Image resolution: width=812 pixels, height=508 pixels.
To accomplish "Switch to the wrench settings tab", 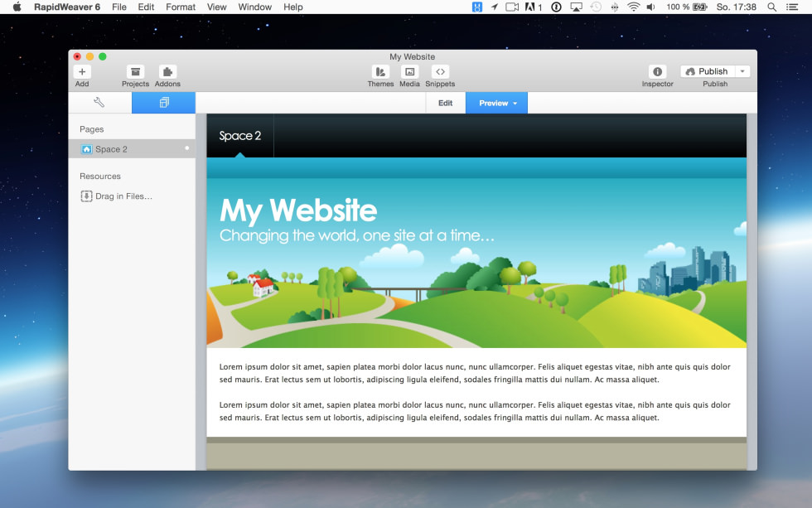I will pyautogui.click(x=100, y=103).
